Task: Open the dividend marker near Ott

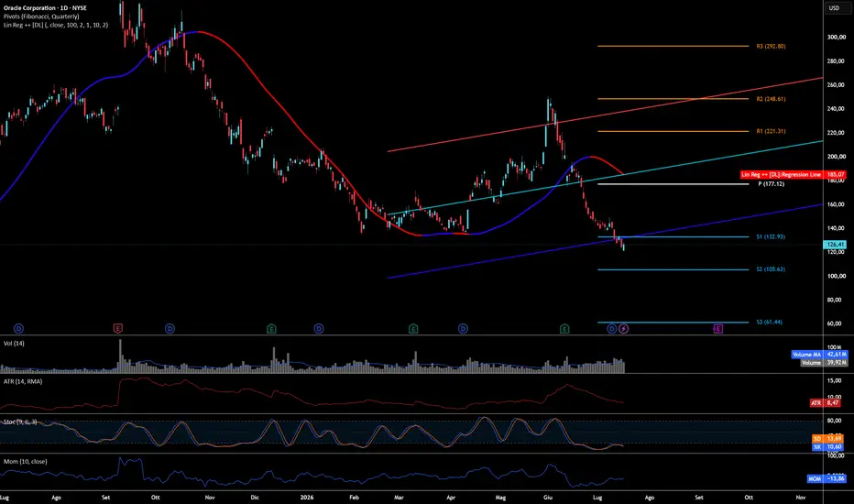Action: pyautogui.click(x=170, y=329)
